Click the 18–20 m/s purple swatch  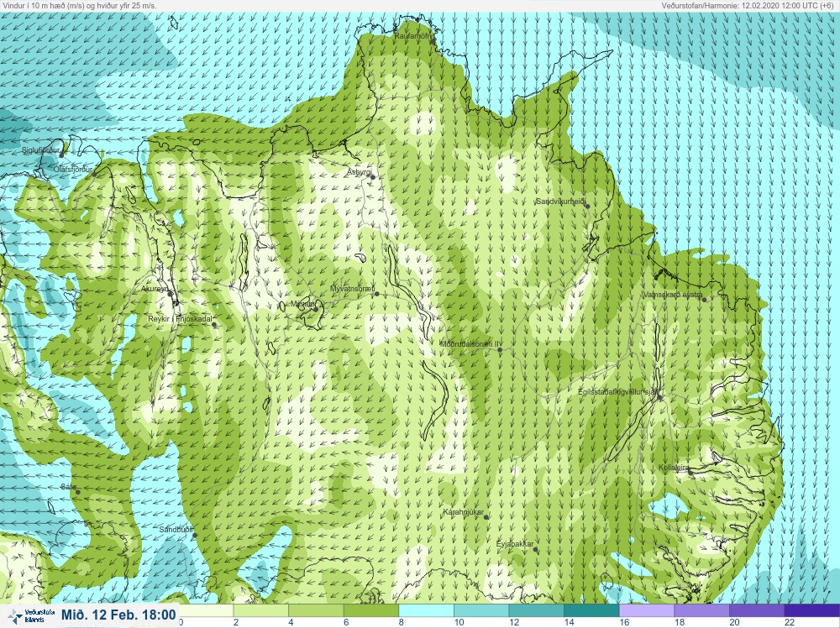point(702,611)
